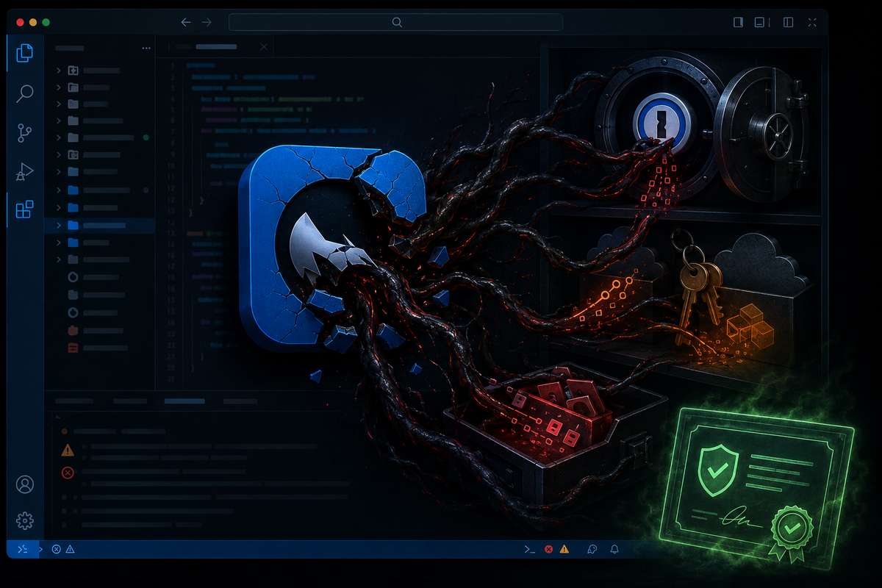Click the outlined error count icon in status bar

tap(56, 549)
